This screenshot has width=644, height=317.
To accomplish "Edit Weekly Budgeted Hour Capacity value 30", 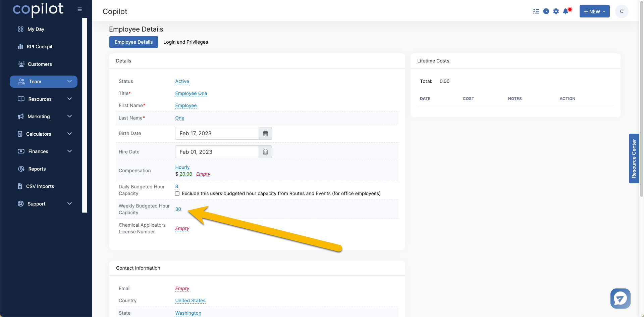I will [x=178, y=209].
